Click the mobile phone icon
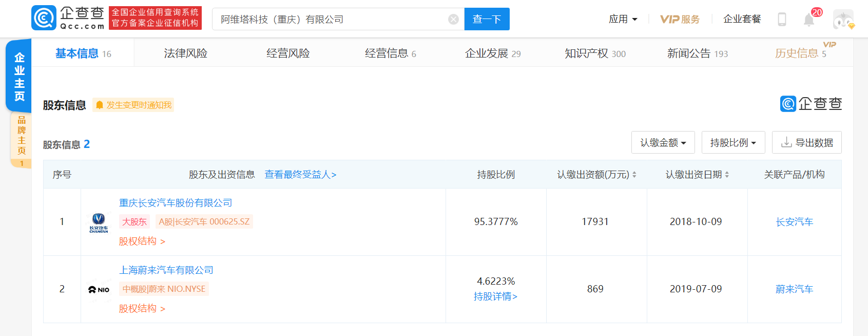This screenshot has height=336, width=868. pyautogui.click(x=782, y=20)
